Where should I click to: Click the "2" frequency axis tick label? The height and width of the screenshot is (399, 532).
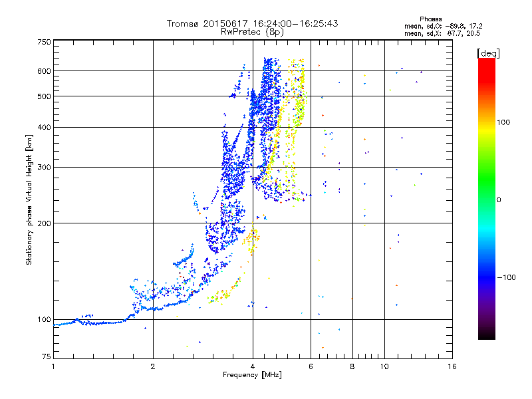(153, 366)
